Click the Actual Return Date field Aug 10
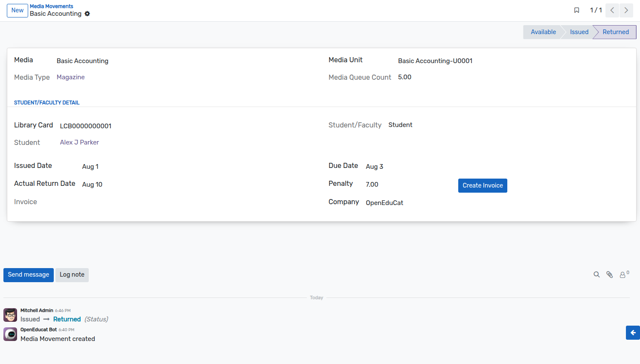640x364 pixels. 92,185
